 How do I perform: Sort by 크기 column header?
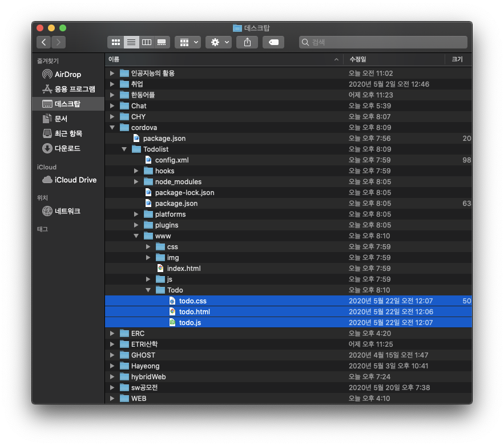coord(457,59)
